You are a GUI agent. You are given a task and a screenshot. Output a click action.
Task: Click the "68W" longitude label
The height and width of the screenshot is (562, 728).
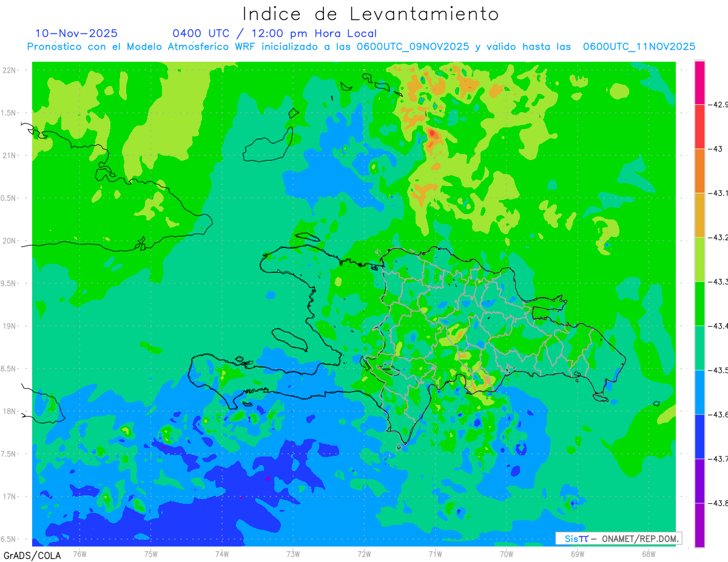[x=649, y=554]
